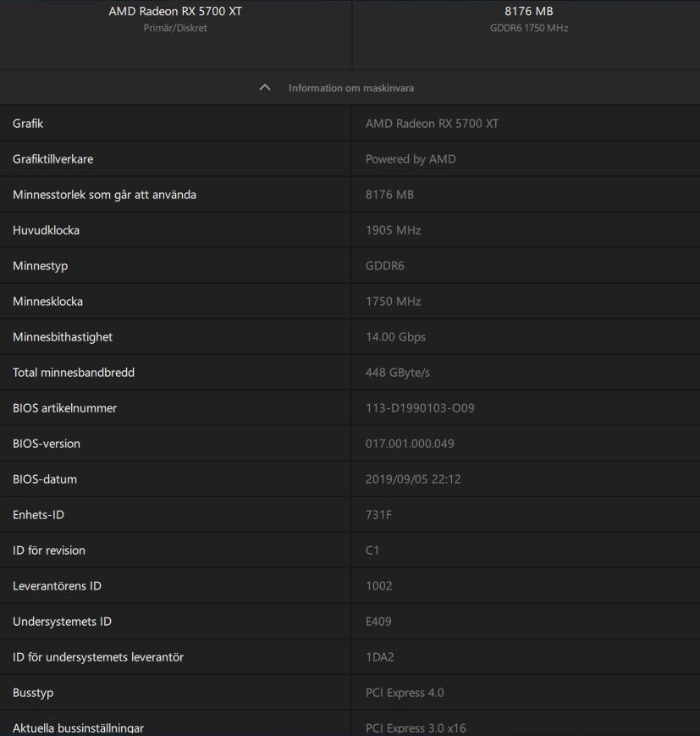Select the Minnesbithastighet label
Viewport: 700px width, 736px height.
tap(63, 337)
